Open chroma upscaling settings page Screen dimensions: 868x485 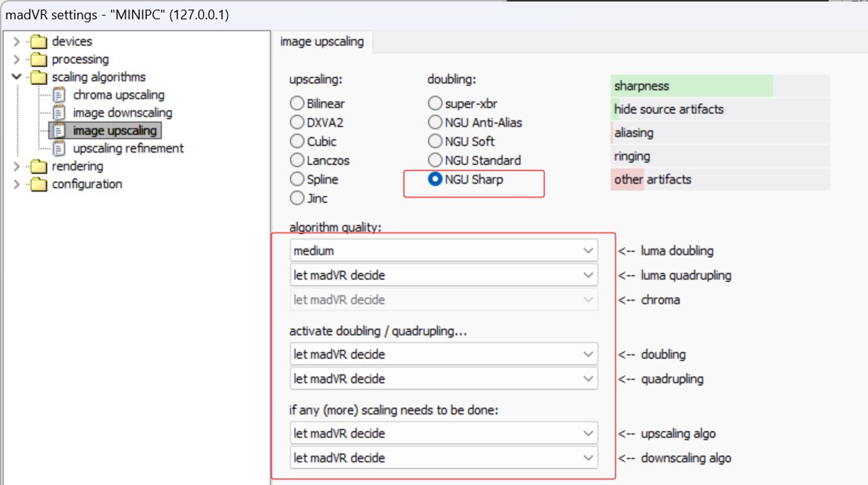[x=119, y=95]
